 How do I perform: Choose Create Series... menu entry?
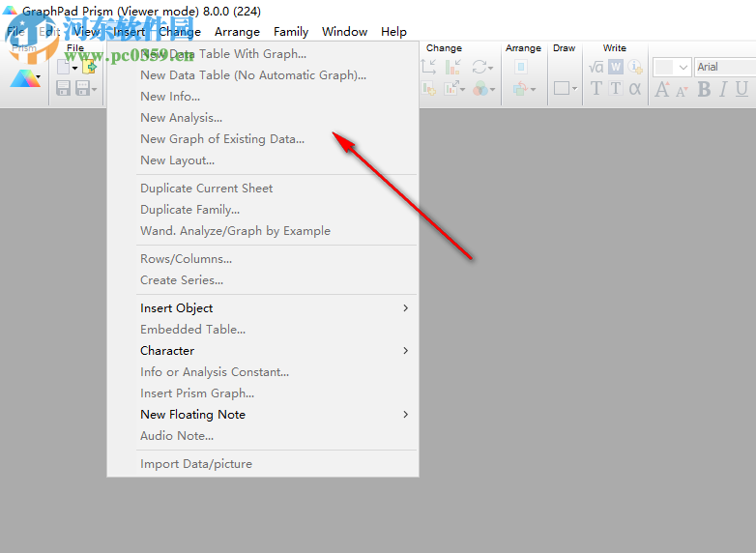click(263, 279)
